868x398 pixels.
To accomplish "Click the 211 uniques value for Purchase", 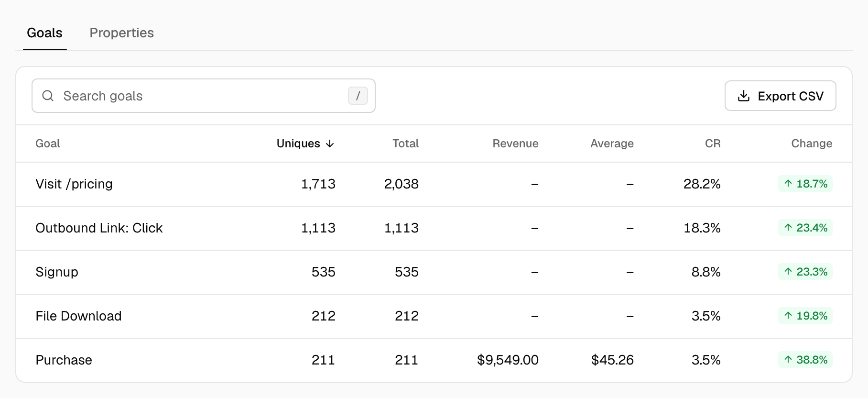I will coord(323,360).
